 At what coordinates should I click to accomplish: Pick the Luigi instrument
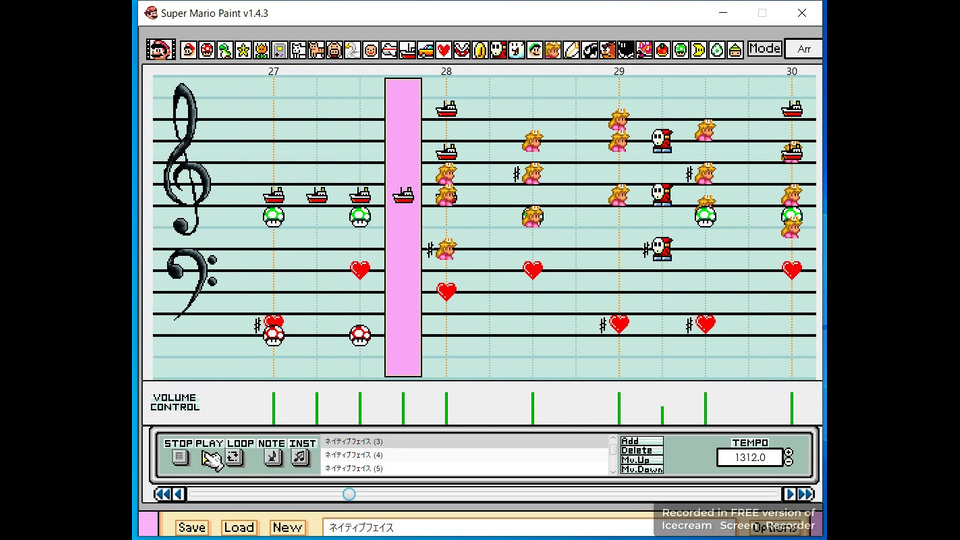click(x=534, y=50)
